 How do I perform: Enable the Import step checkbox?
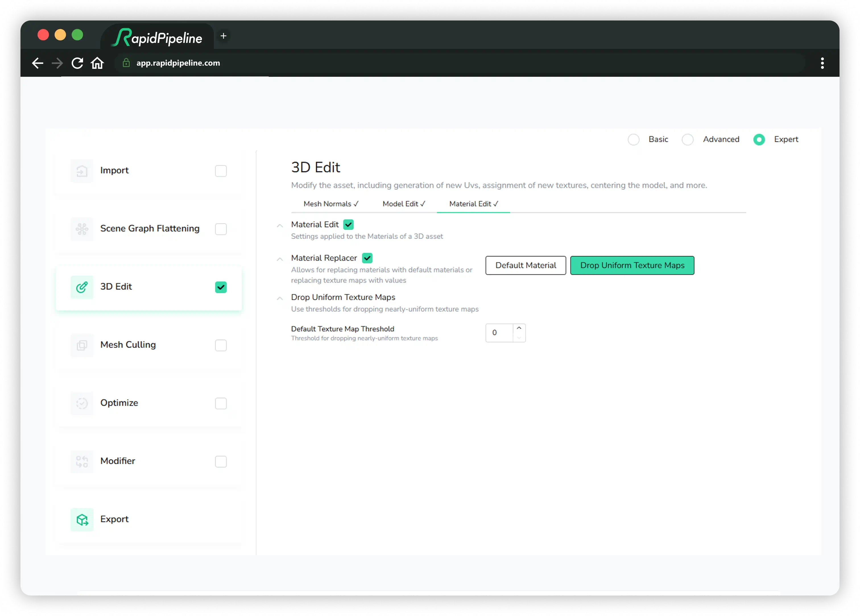[x=221, y=171]
